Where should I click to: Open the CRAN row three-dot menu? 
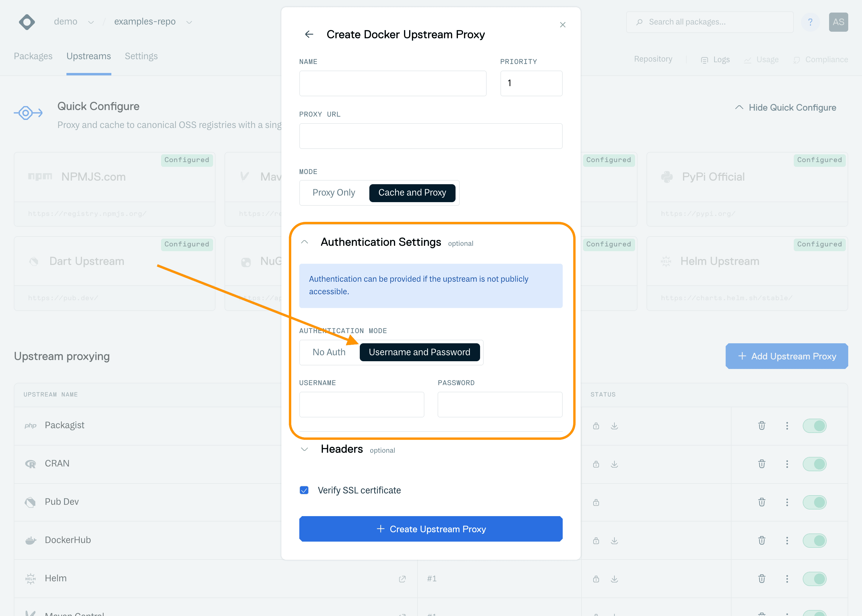(787, 464)
